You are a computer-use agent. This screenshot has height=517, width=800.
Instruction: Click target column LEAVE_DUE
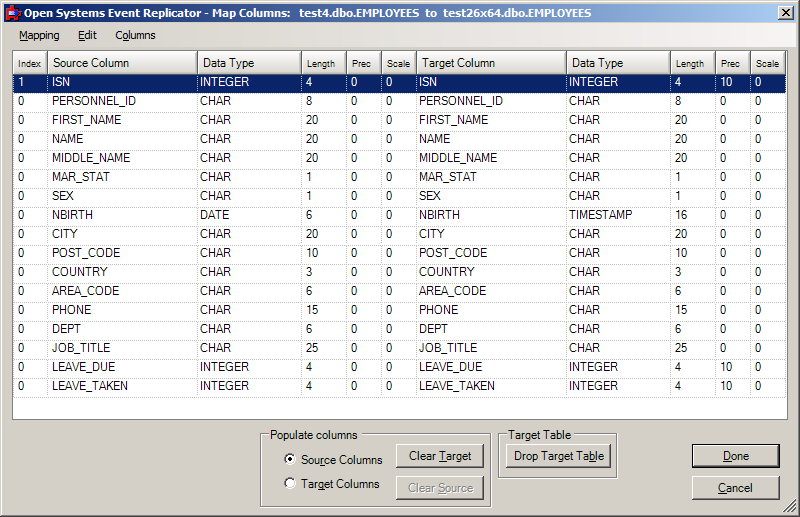pos(451,366)
